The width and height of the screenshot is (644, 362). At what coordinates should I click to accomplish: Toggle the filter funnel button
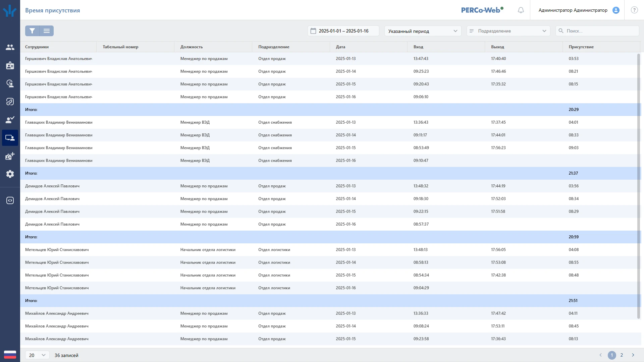click(x=32, y=31)
